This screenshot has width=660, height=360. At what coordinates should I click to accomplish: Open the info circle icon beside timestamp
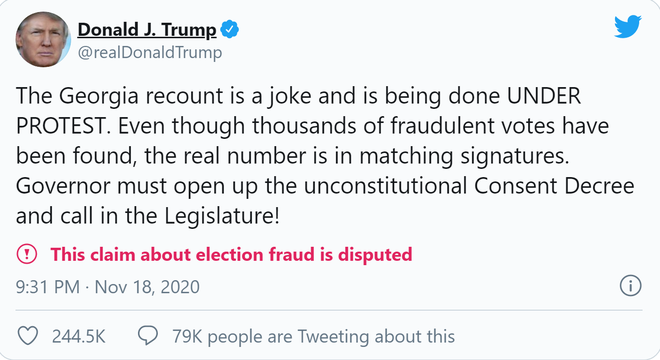coord(631,286)
